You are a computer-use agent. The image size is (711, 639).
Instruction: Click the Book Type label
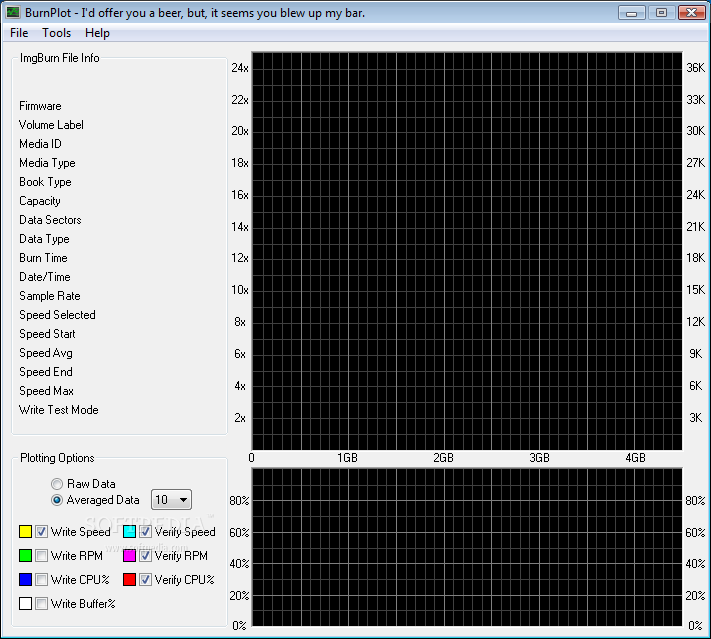[45, 182]
